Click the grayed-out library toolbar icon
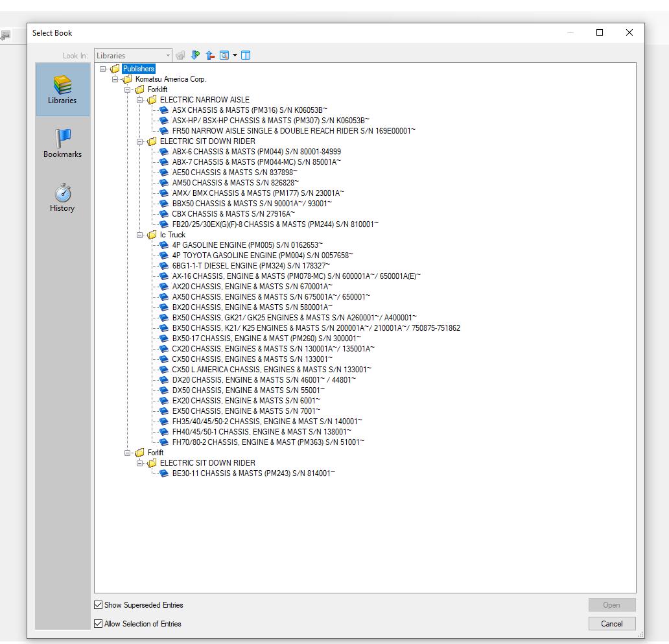The width and height of the screenshot is (669, 644). 180,55
